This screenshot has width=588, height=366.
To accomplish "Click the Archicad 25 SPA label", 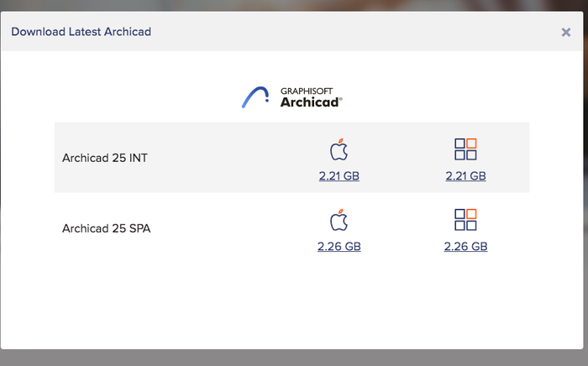I will click(106, 228).
